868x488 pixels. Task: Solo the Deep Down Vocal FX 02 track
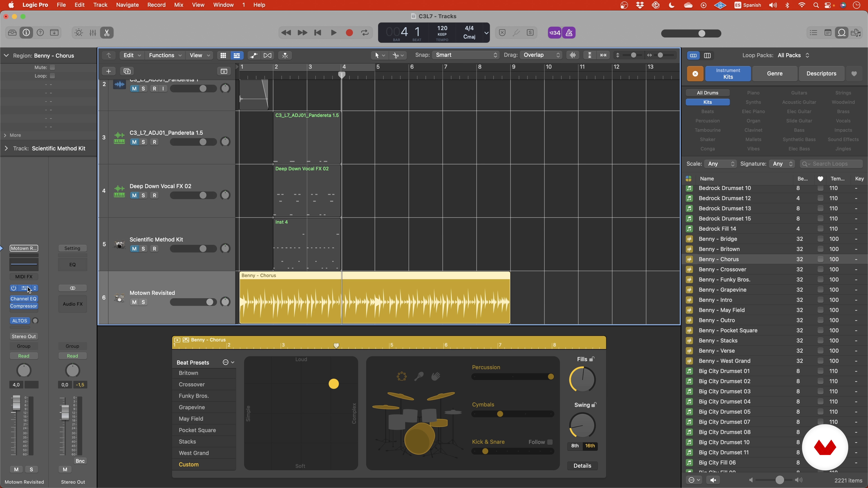[x=144, y=195]
